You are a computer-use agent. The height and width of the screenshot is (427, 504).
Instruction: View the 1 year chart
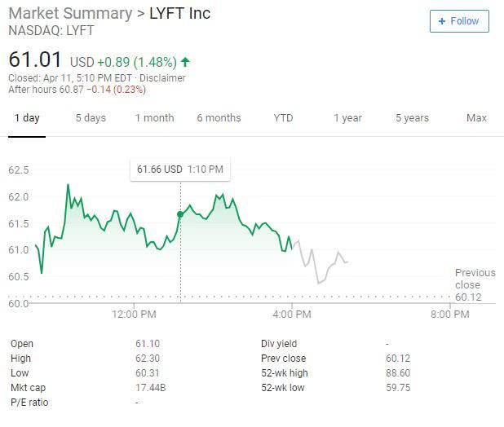(347, 118)
